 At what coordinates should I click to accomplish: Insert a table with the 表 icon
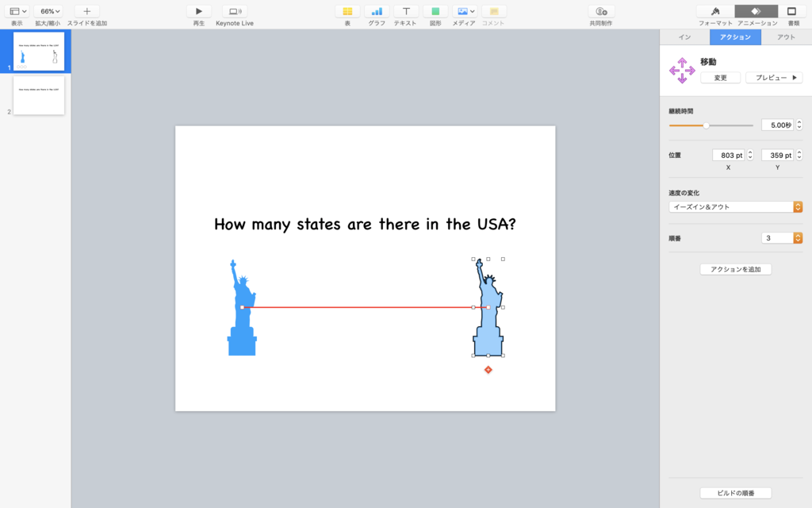[347, 11]
